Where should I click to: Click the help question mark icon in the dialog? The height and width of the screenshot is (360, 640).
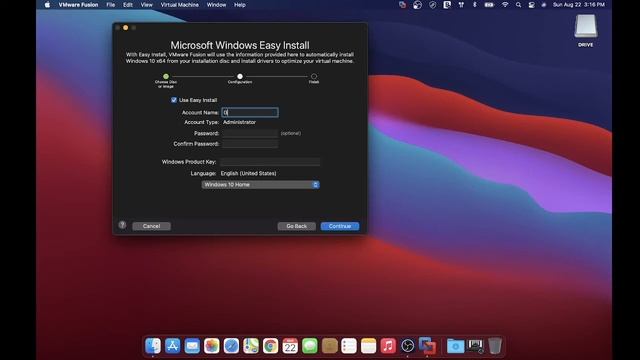122,225
